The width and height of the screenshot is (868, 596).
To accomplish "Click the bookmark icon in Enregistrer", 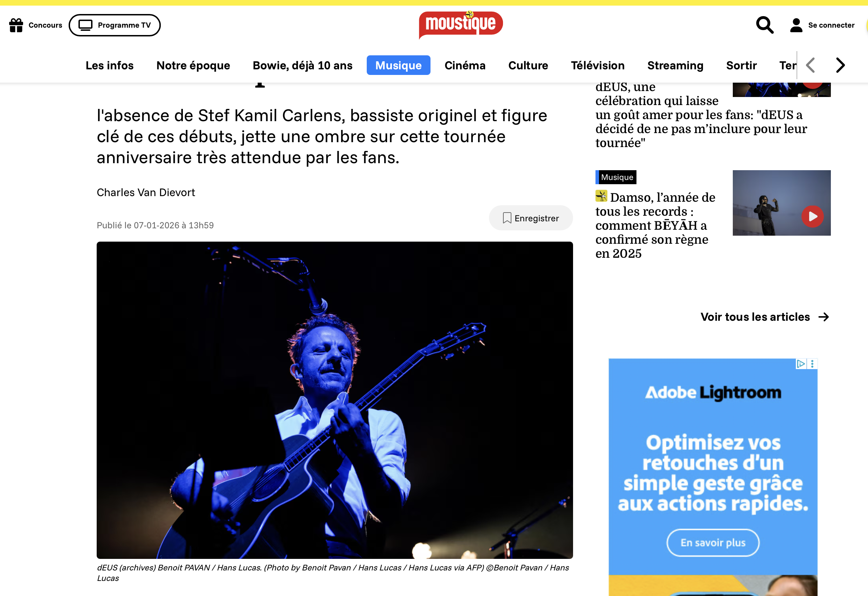I will (x=507, y=218).
